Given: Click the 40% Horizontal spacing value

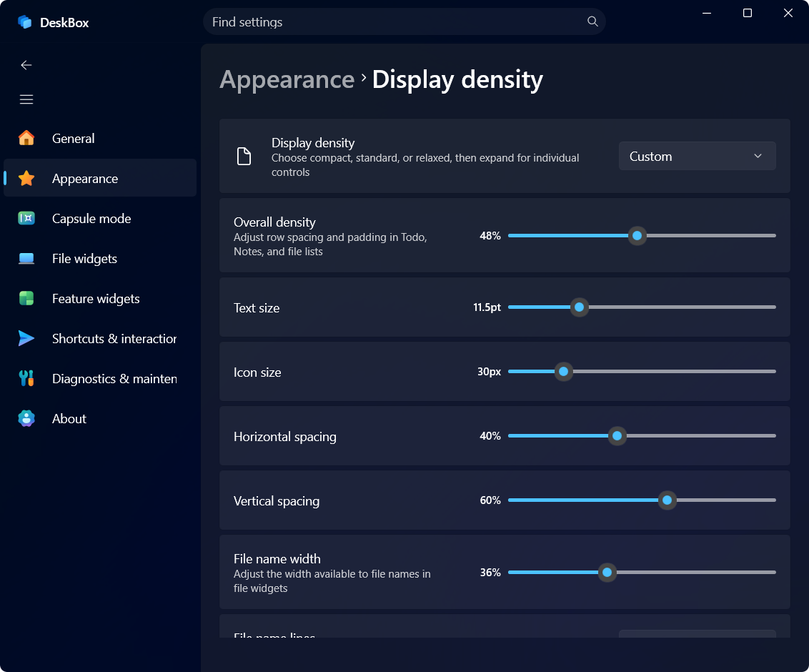Looking at the screenshot, I should [x=490, y=435].
